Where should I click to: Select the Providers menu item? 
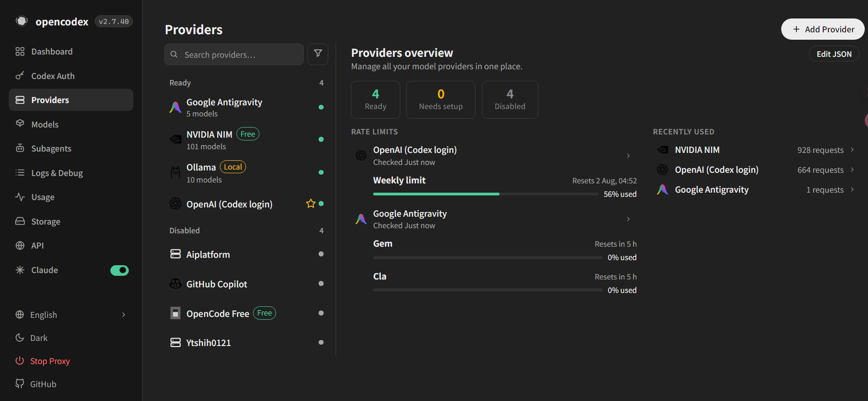click(x=71, y=100)
